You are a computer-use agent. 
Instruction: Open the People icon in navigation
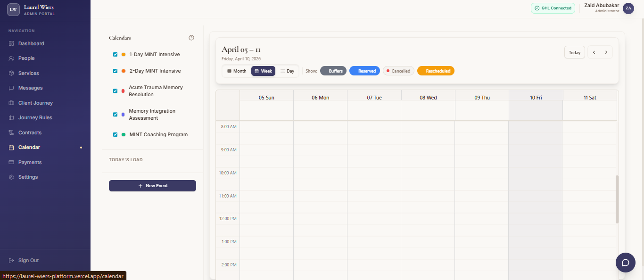point(11,58)
